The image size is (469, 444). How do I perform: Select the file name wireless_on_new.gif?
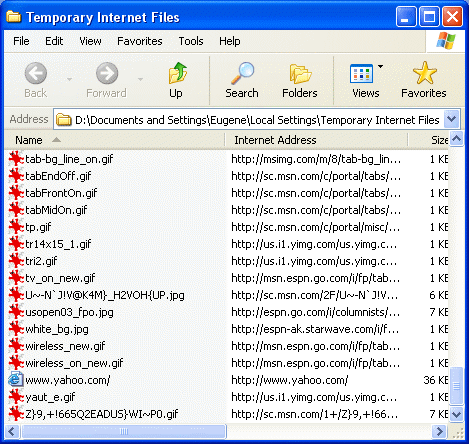(x=74, y=363)
